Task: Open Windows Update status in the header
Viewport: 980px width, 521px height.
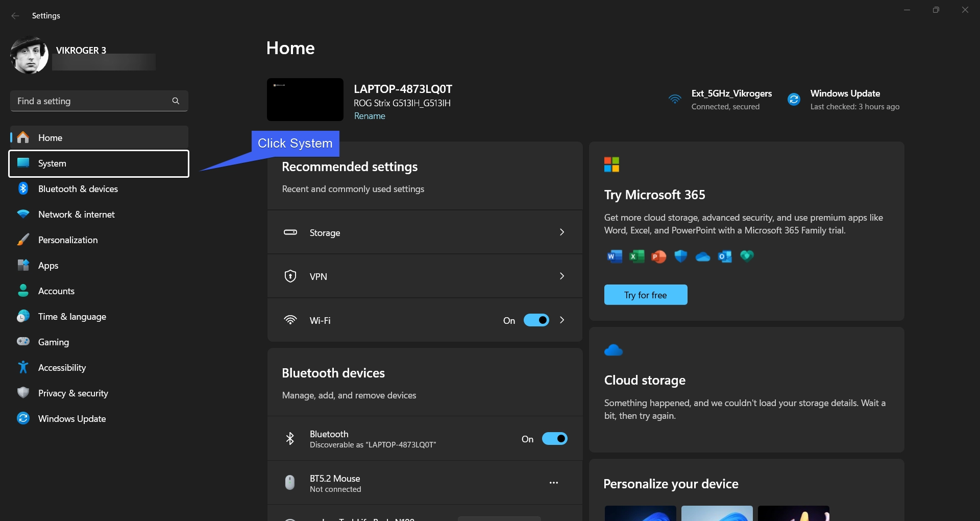Action: click(x=843, y=100)
